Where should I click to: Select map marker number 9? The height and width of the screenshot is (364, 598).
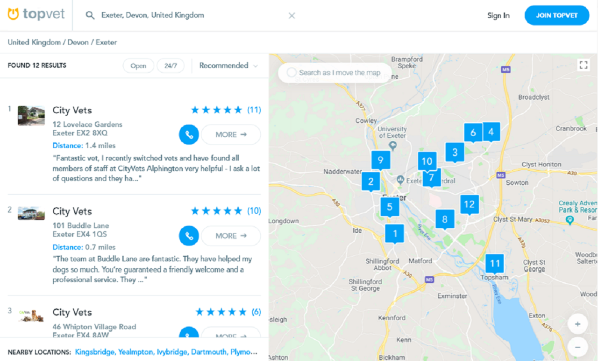point(381,160)
